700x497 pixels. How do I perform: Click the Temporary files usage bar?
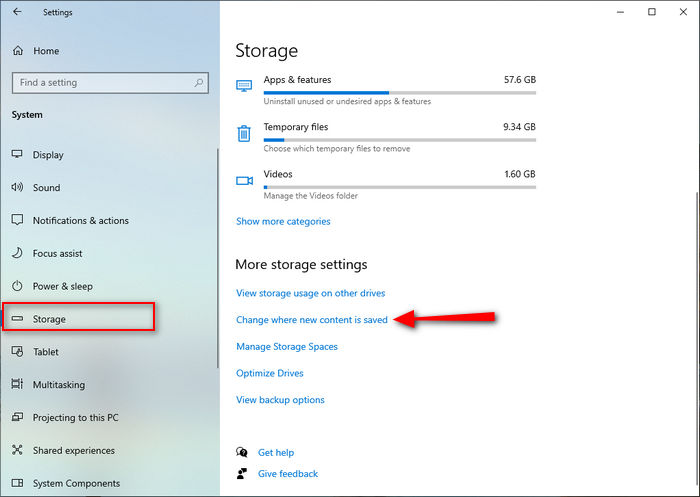(x=400, y=140)
